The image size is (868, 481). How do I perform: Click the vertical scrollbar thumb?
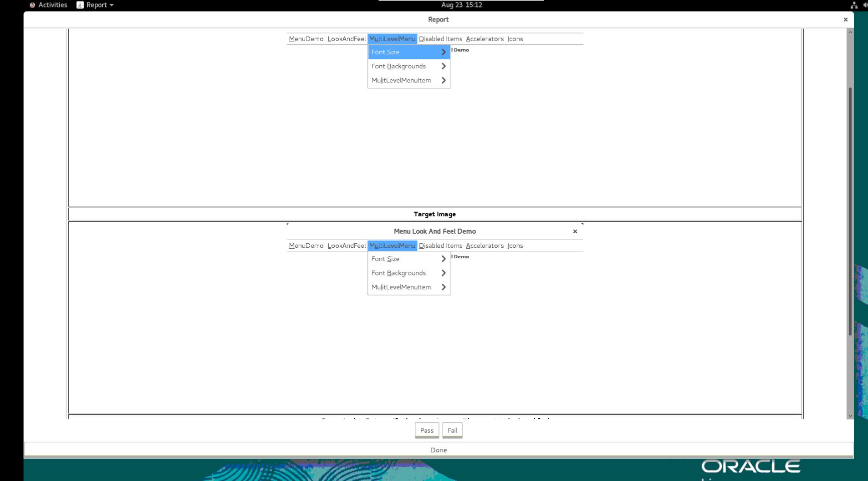point(850,211)
